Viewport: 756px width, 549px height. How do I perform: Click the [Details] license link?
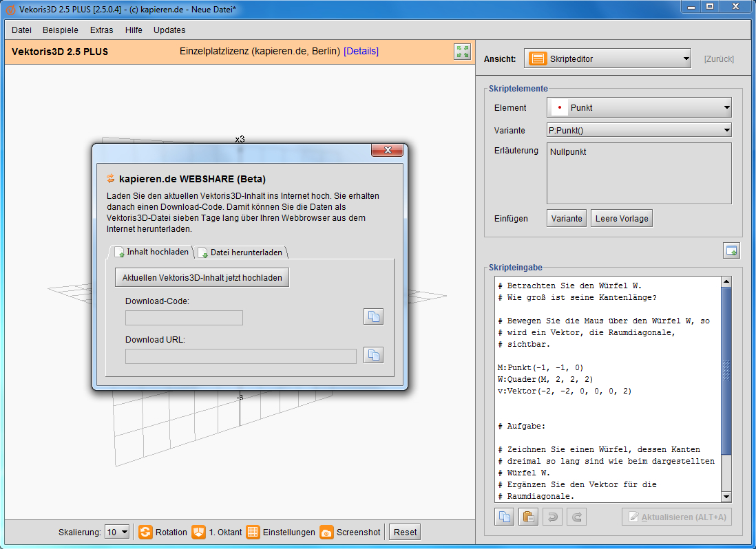click(x=361, y=51)
